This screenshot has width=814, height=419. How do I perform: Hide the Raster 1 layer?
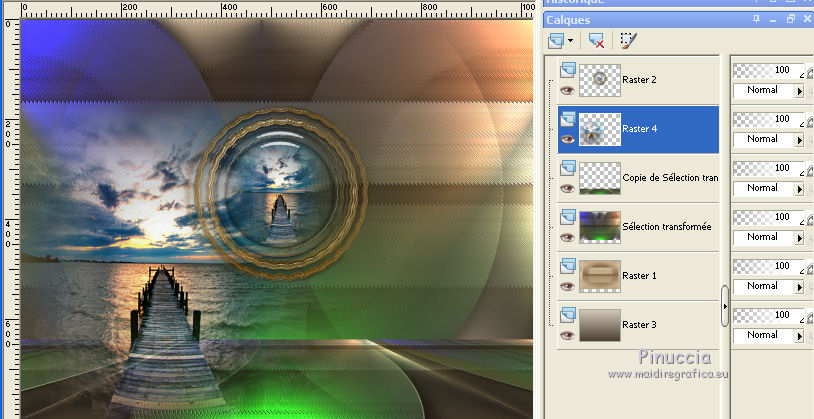point(567,287)
